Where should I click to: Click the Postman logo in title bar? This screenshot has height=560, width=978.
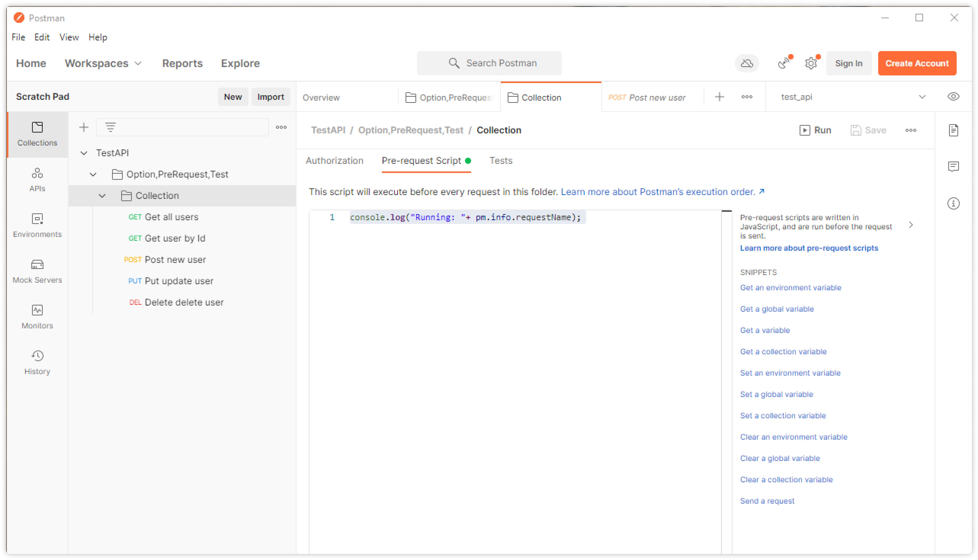point(19,18)
